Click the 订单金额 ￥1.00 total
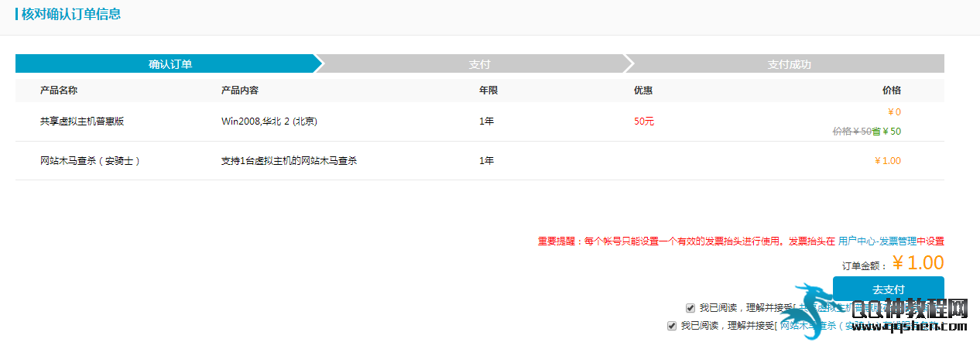The height and width of the screenshot is (356, 980). click(917, 263)
